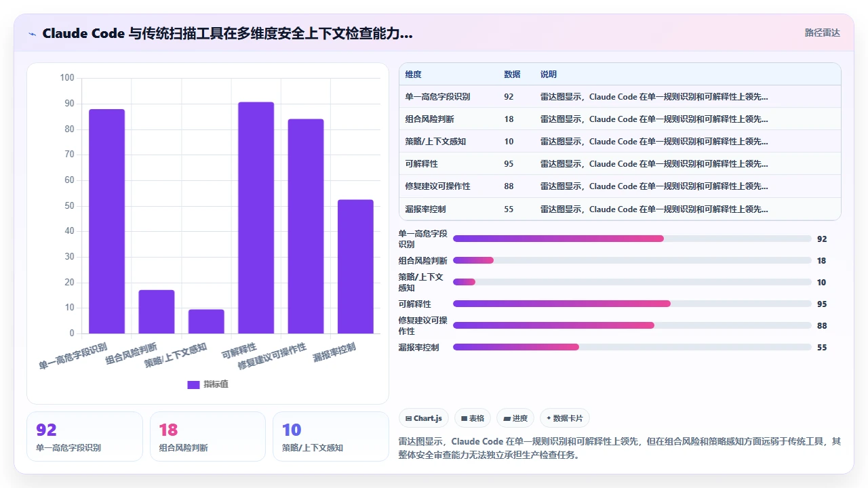868x488 pixels.
Task: Select the 表格 chip
Action: tap(473, 418)
